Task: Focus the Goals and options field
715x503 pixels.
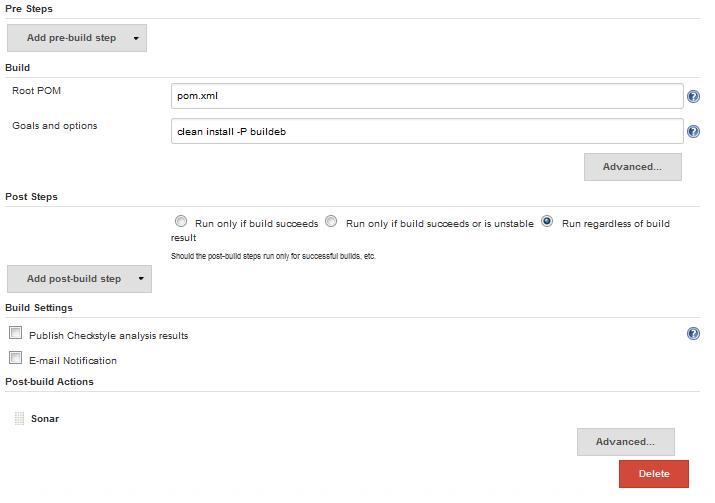Action: coord(427,131)
